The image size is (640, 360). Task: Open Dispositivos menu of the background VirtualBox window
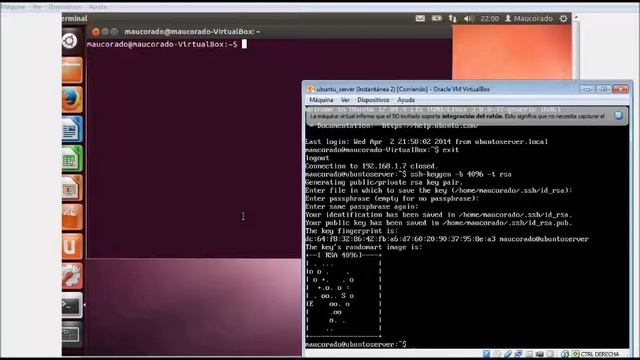[x=64, y=7]
